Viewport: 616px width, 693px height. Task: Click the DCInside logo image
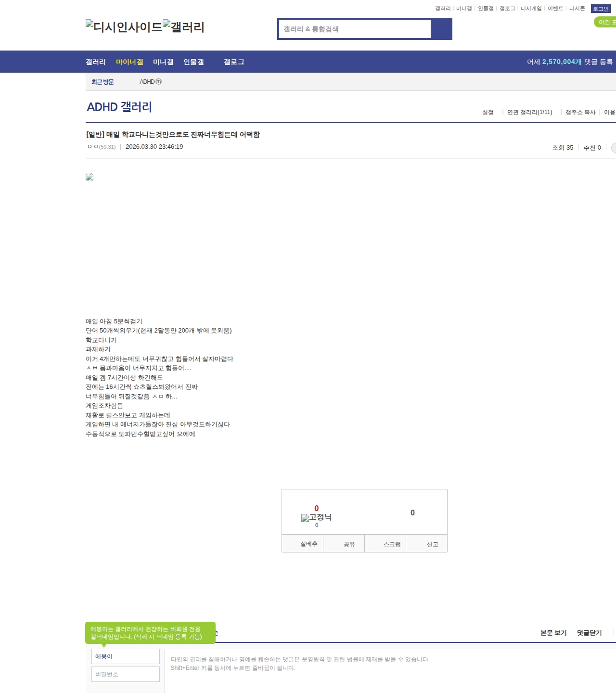pos(124,27)
